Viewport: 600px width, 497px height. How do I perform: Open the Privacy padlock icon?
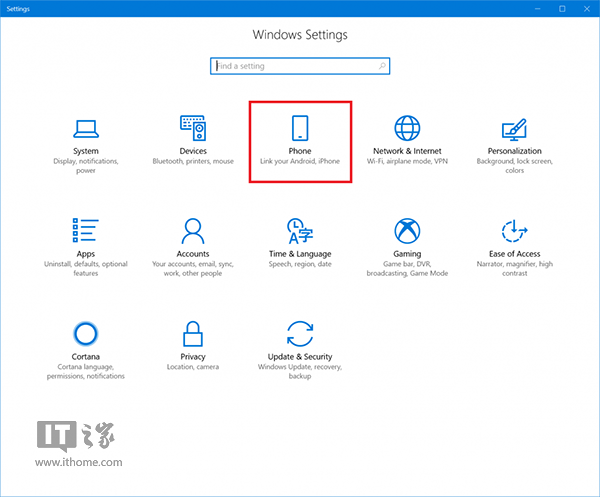tap(193, 334)
